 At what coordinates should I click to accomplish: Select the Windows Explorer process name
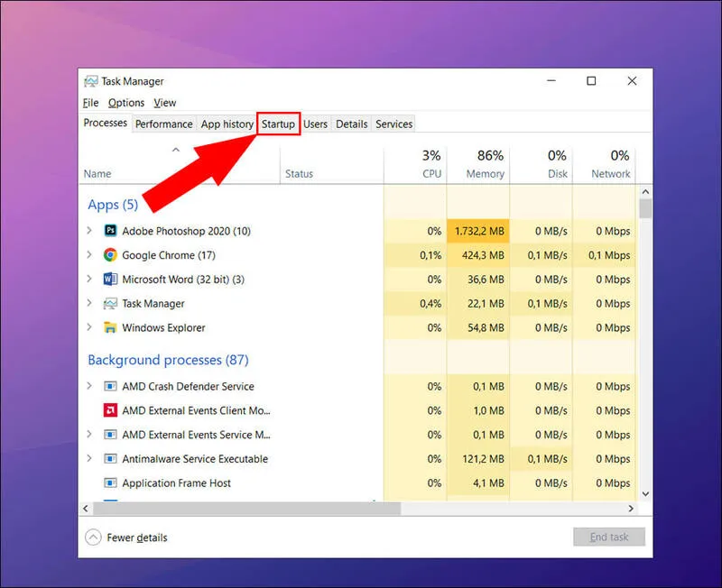coord(163,327)
